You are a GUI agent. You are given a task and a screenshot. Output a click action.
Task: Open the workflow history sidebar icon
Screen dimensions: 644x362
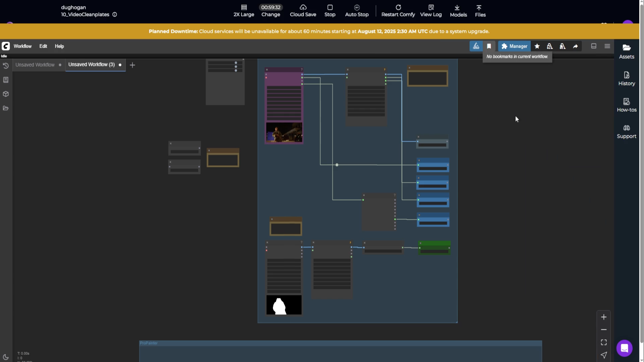6,66
